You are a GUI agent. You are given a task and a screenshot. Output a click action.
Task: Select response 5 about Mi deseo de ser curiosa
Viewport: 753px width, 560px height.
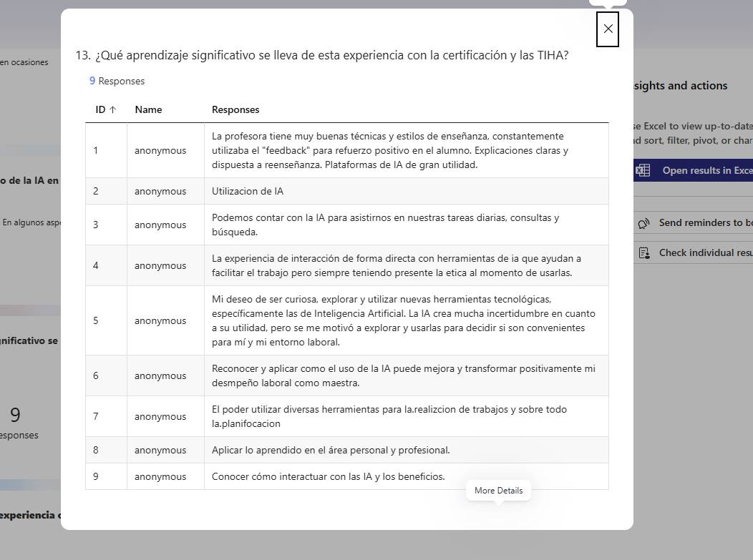click(x=347, y=320)
